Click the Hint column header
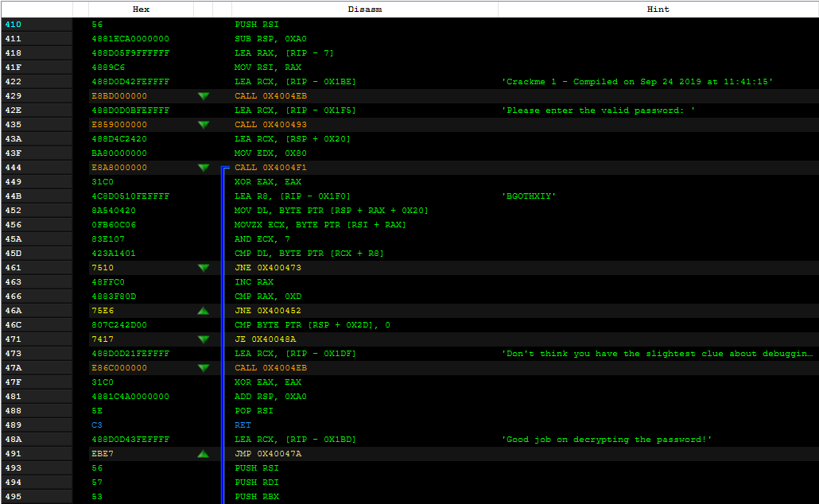The image size is (819, 504). tap(658, 10)
